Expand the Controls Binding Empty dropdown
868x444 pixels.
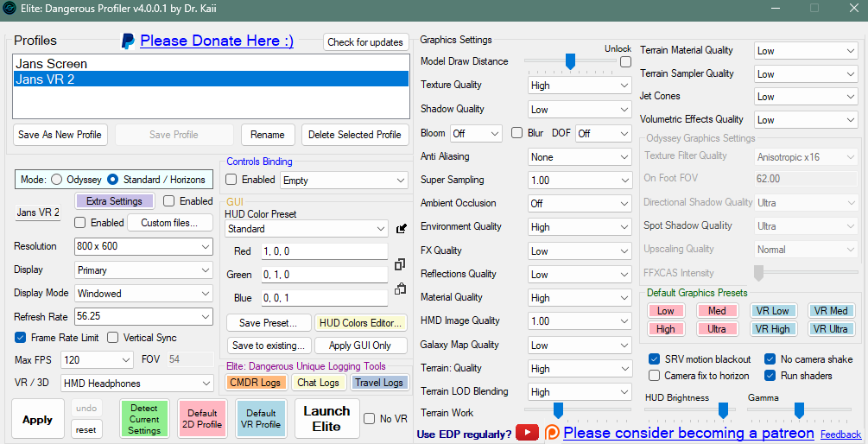pos(344,181)
